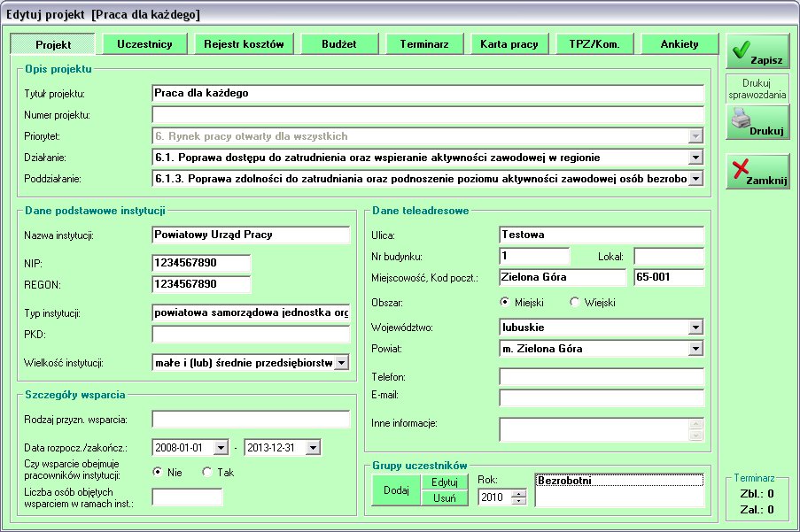This screenshot has height=532, width=800.
Task: Go to the Terminarz tab
Action: point(423,44)
